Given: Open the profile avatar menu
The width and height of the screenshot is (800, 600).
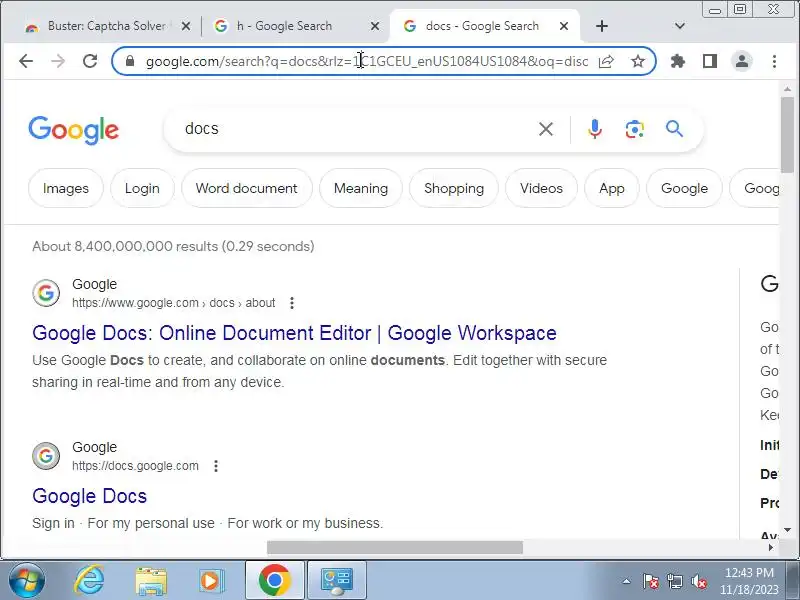Looking at the screenshot, I should 742,61.
